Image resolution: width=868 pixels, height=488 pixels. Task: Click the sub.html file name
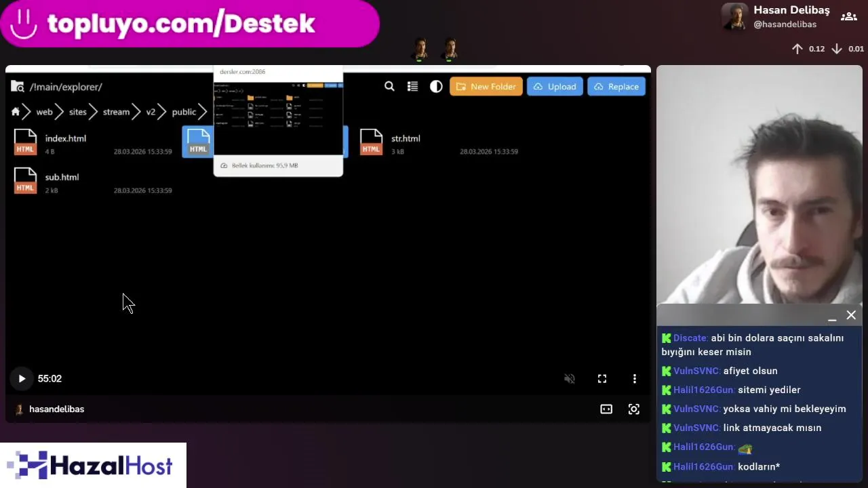[62, 177]
